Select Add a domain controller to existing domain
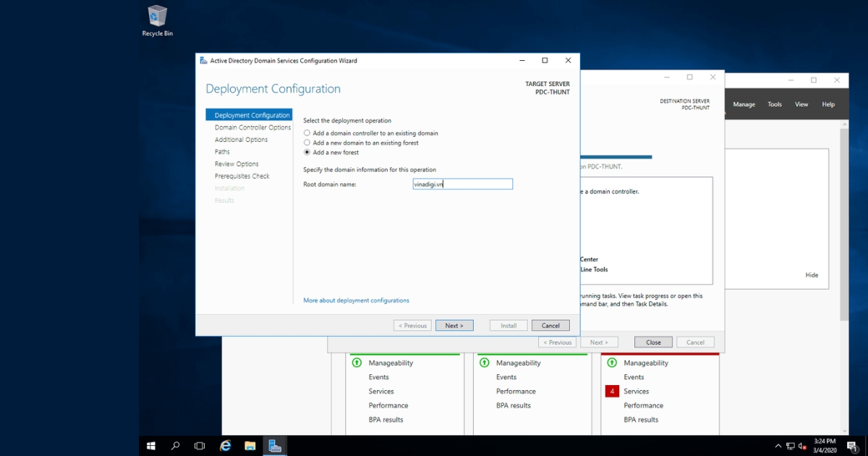The image size is (868, 456). 307,133
